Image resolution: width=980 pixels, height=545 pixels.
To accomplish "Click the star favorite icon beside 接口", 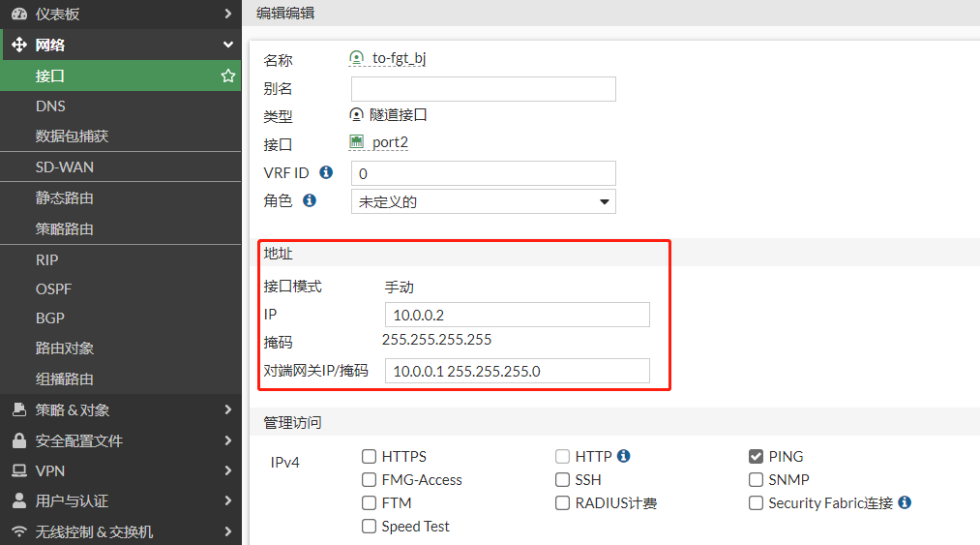I will click(x=228, y=76).
